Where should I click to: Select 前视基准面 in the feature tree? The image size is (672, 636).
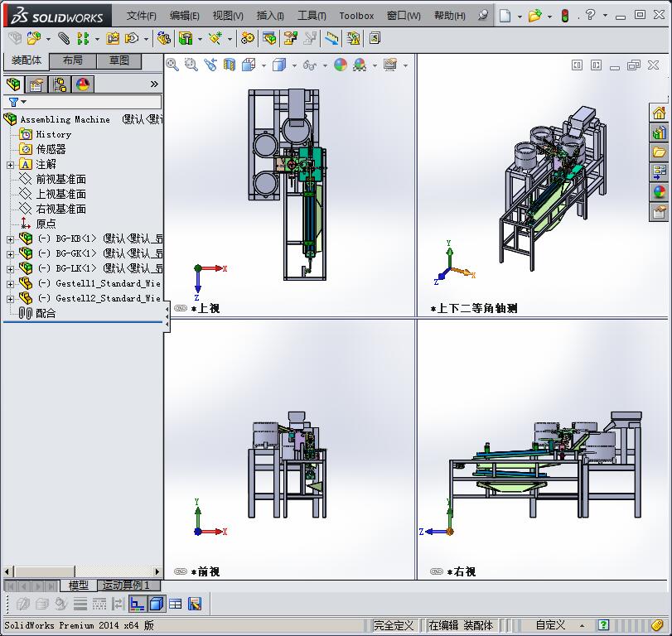[60, 179]
